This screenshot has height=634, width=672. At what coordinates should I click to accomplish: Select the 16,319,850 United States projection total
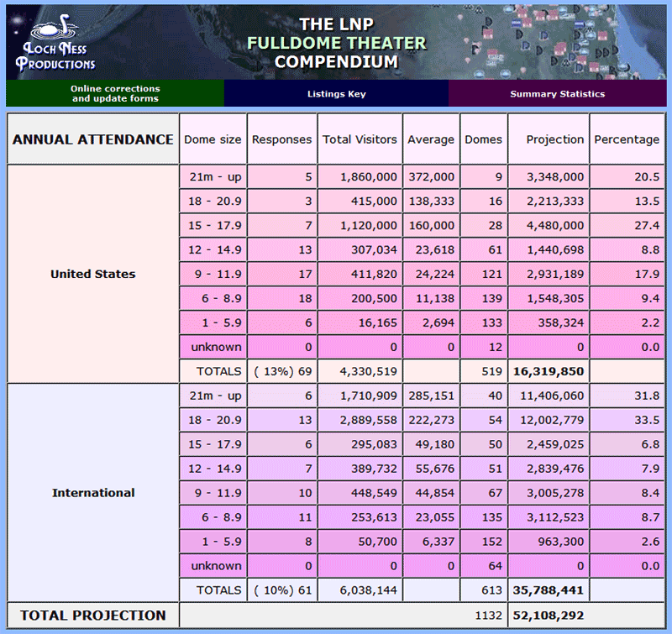tap(549, 371)
